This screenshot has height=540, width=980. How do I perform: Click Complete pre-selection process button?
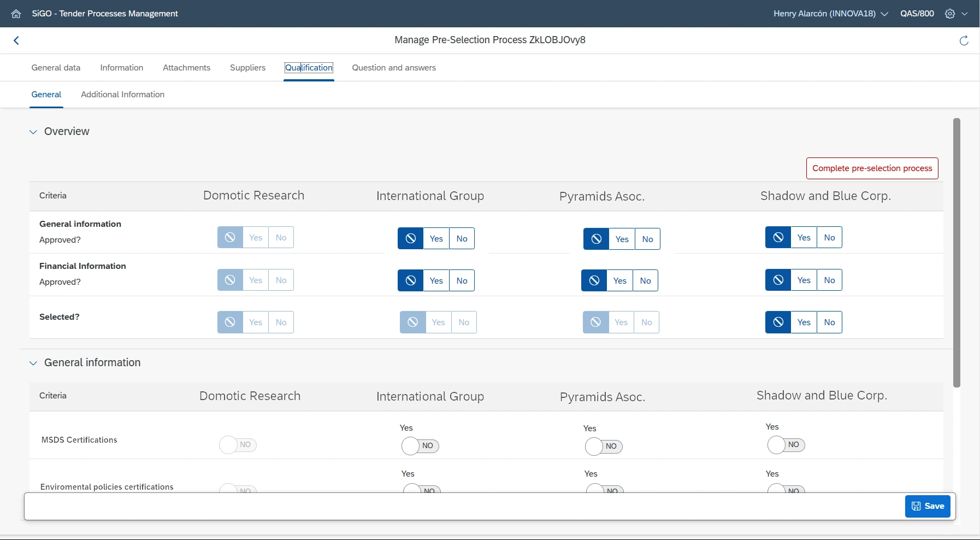872,168
